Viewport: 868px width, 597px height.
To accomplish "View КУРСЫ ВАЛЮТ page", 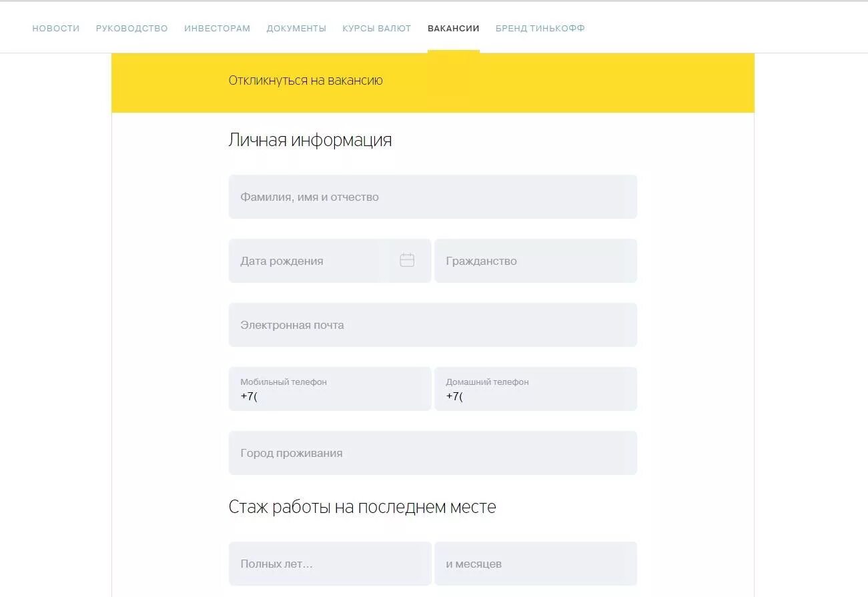I will [376, 28].
